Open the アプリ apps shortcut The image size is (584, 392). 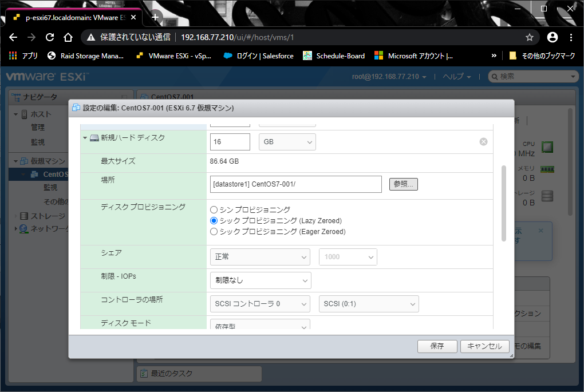[23, 56]
